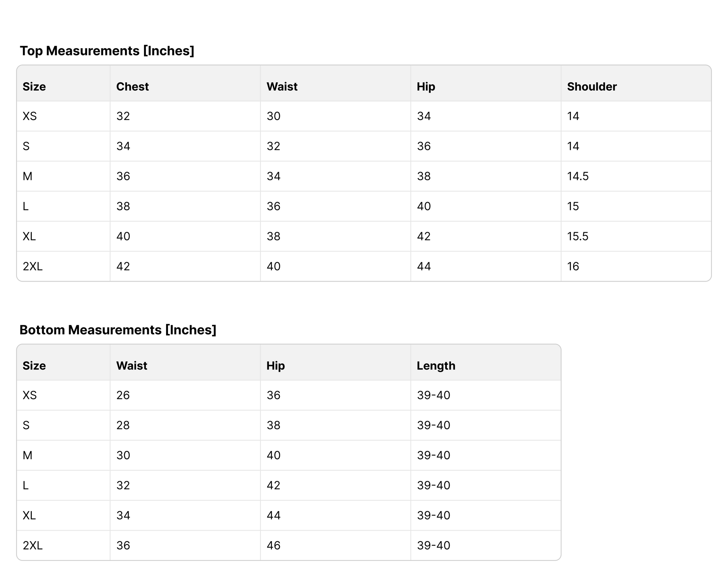Click the 2XL length value 39-40
The height and width of the screenshot is (583, 728).
click(x=433, y=545)
